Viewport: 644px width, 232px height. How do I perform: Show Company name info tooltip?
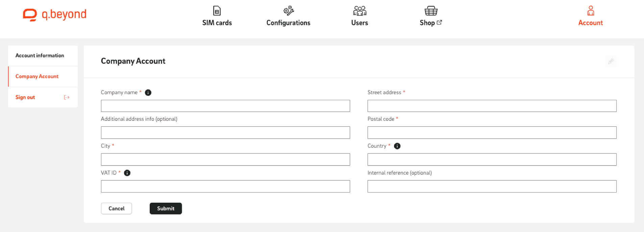pos(148,93)
